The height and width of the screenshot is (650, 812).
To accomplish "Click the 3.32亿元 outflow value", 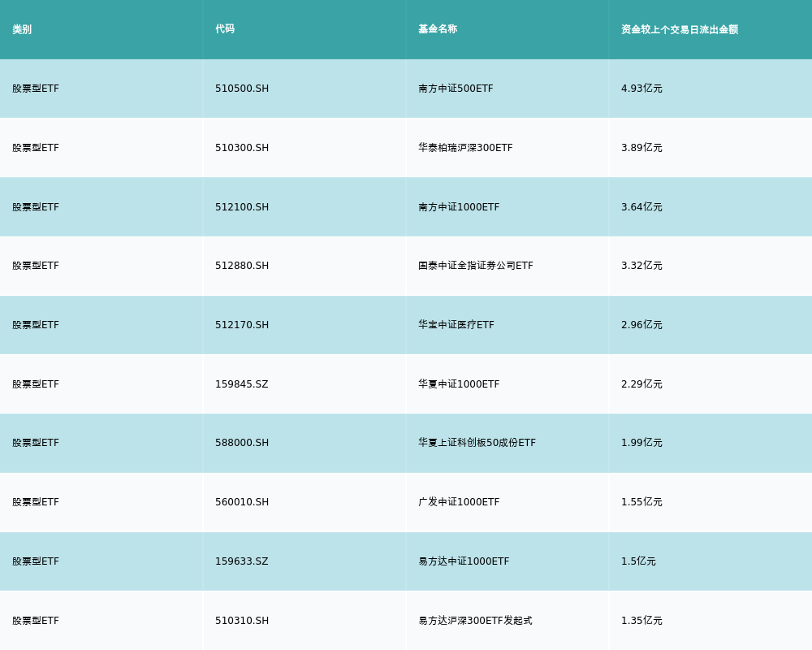I will pos(641,266).
